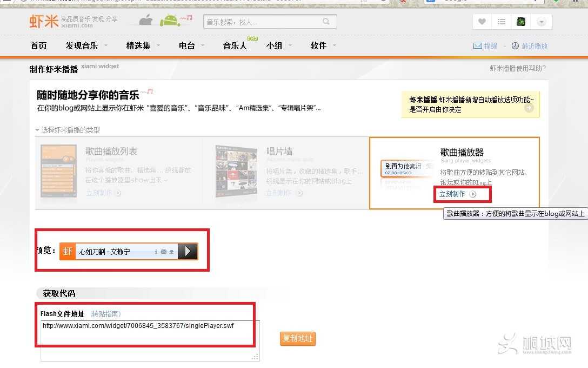The height and width of the screenshot is (368, 588).
Task: Open 小组 menu item
Action: point(274,45)
